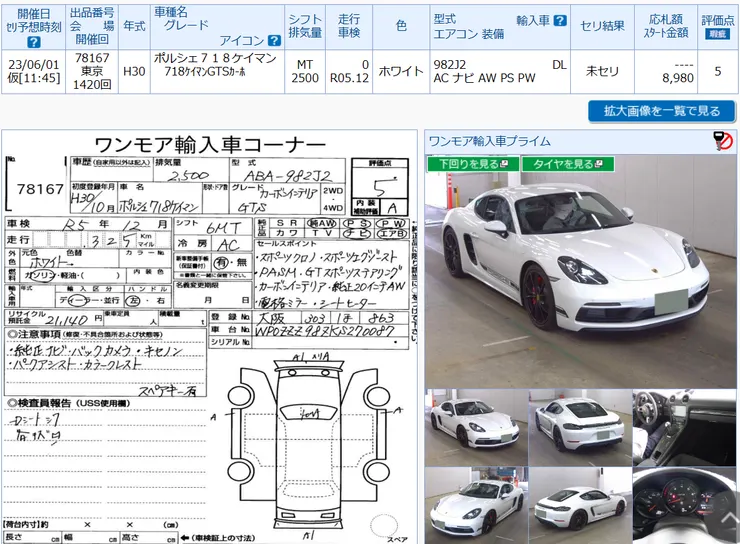Open second-row front-side car thumbnail
This screenshot has width=740, height=544.
pos(476,505)
